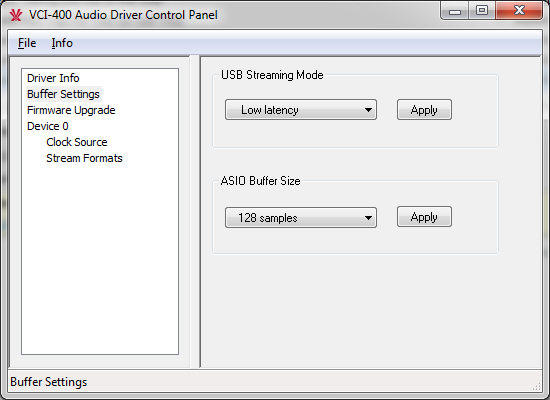Open the Firmware Upgrade page
The image size is (550, 400).
pos(71,110)
